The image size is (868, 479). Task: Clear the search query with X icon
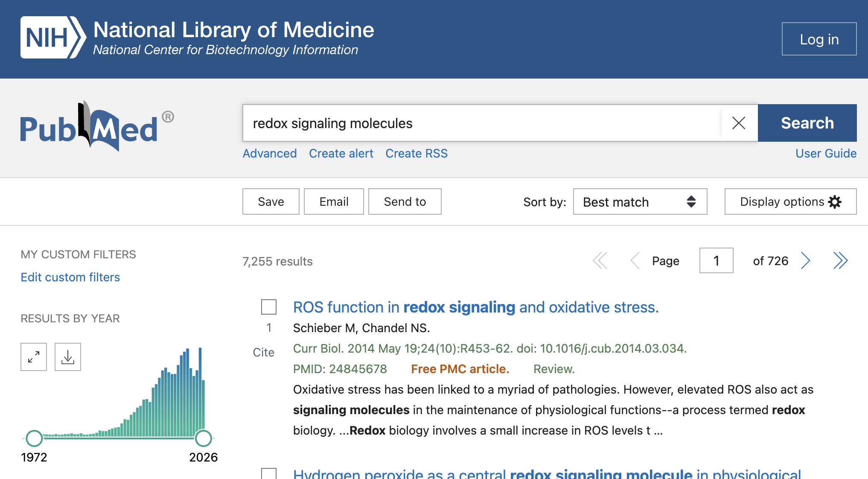tap(739, 123)
